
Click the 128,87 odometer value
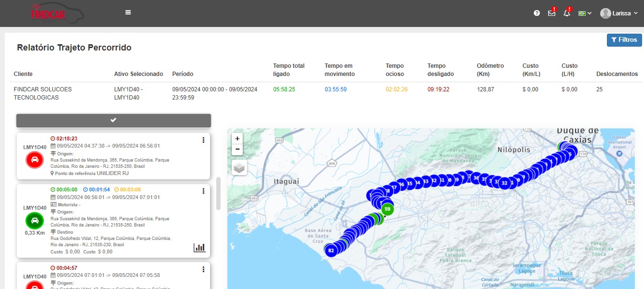click(485, 89)
